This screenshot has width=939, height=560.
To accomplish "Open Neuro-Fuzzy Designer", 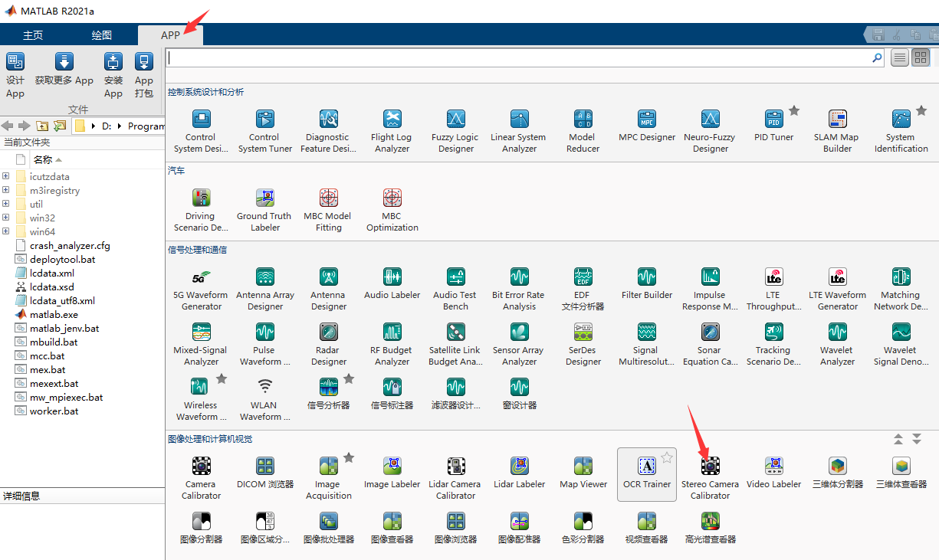I will (x=711, y=131).
